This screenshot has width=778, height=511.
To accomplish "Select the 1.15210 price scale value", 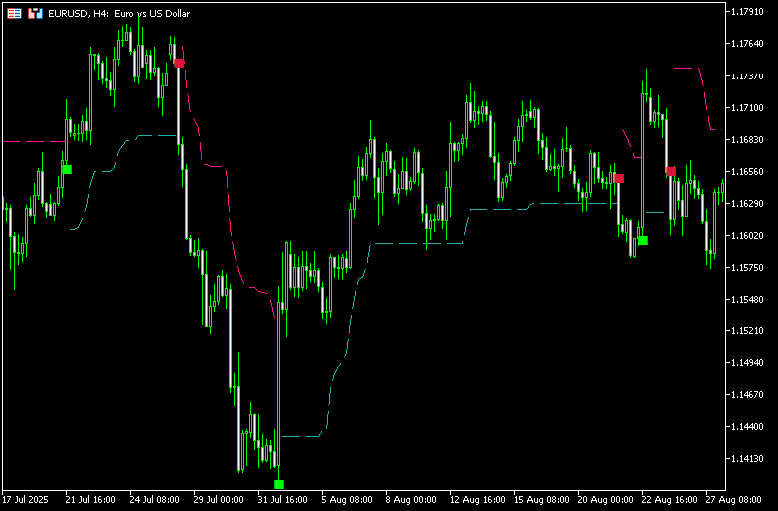I will [x=748, y=331].
